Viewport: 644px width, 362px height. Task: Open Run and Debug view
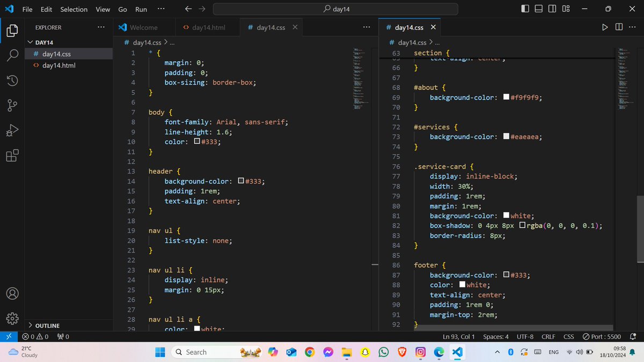12,130
